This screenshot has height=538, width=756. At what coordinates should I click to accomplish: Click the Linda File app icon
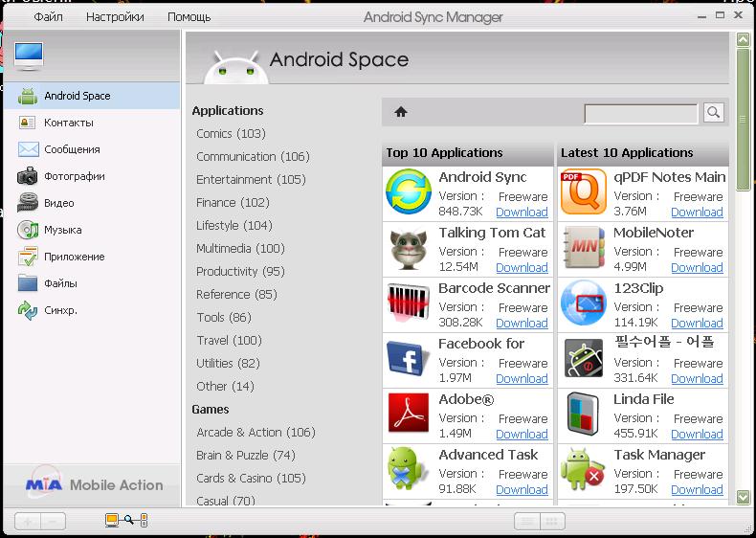coord(583,414)
